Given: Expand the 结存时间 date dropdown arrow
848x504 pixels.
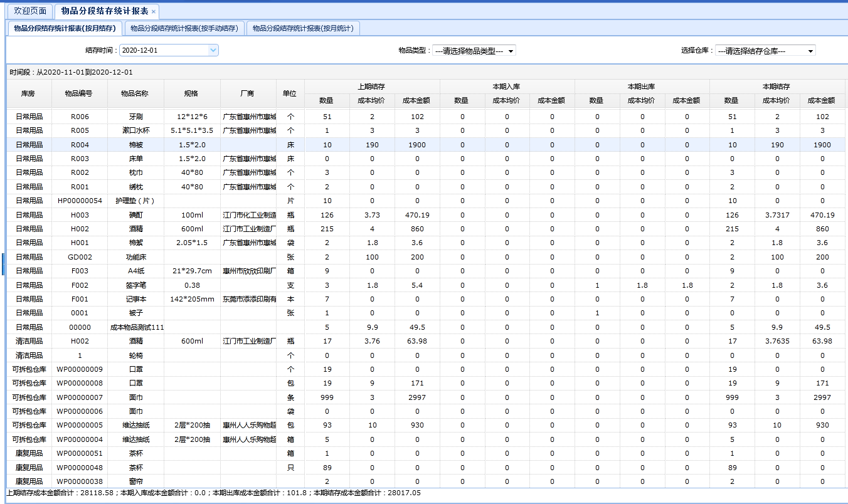Looking at the screenshot, I should tap(213, 50).
